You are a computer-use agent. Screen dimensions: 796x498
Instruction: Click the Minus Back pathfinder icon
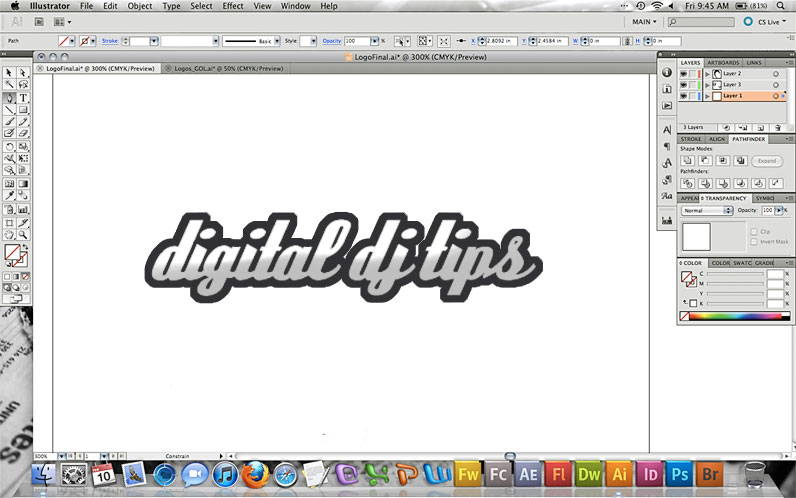[x=776, y=183]
